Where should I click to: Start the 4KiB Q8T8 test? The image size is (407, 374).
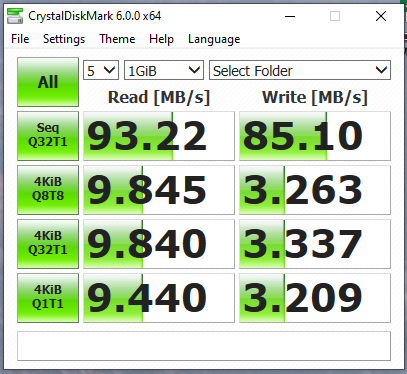[48, 190]
